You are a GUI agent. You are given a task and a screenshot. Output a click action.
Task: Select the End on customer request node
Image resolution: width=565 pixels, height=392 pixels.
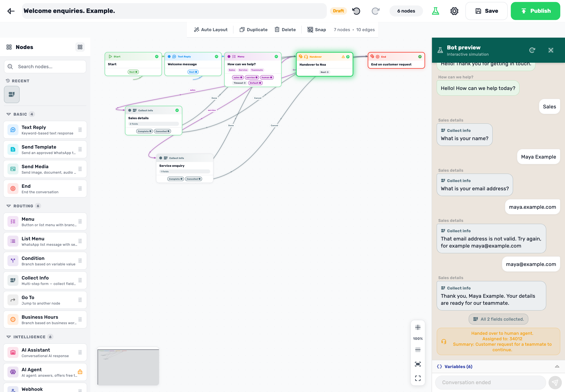(x=396, y=60)
